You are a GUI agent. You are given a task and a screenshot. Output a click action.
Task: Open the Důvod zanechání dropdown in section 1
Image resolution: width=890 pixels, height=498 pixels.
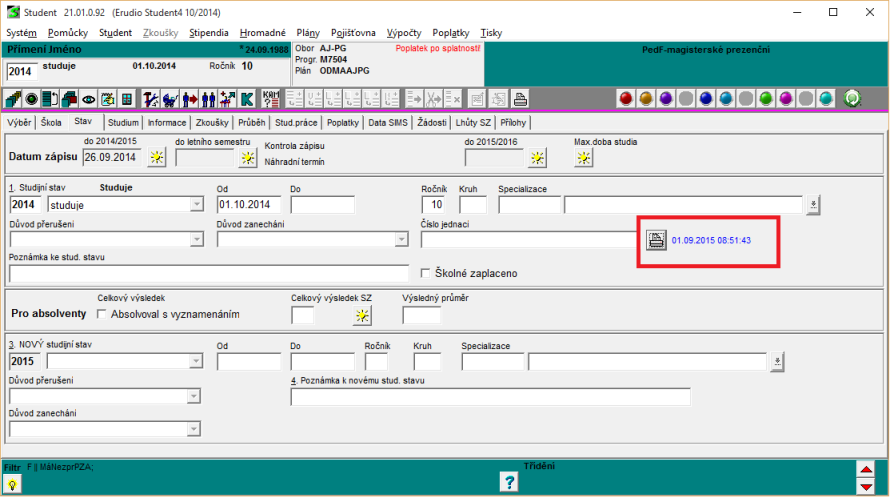tap(400, 240)
